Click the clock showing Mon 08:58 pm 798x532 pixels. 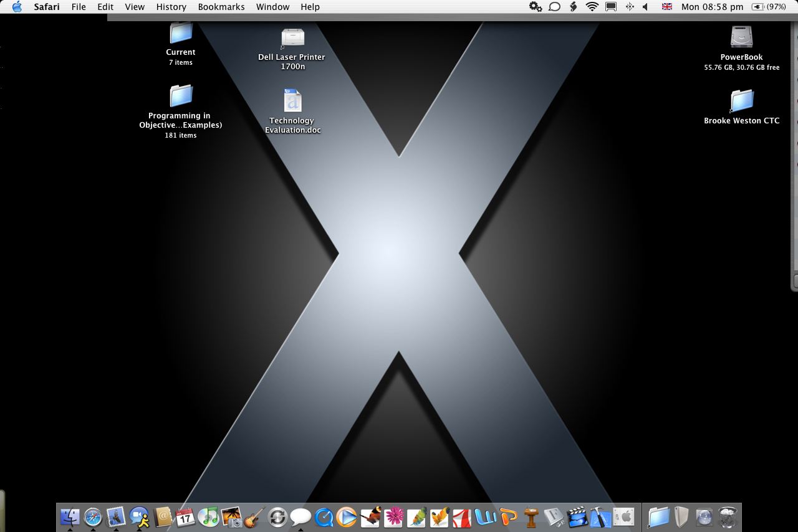(713, 7)
